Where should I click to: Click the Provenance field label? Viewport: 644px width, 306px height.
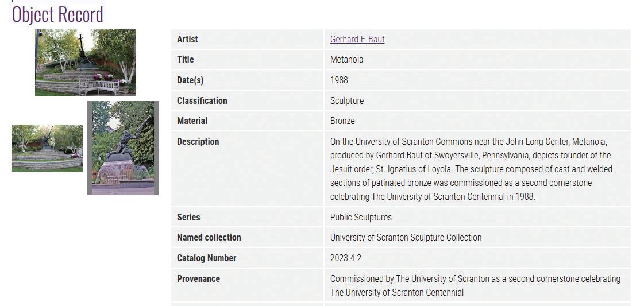tap(198, 278)
